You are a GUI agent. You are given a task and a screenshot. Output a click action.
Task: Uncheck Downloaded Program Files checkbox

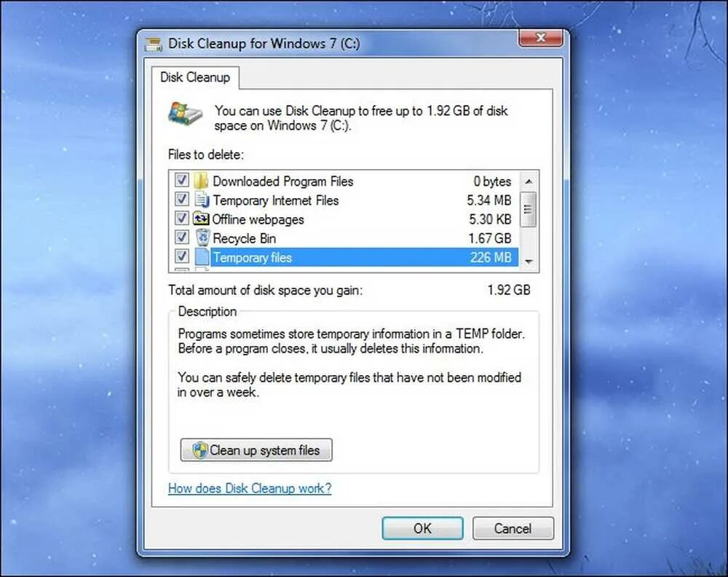(x=181, y=180)
